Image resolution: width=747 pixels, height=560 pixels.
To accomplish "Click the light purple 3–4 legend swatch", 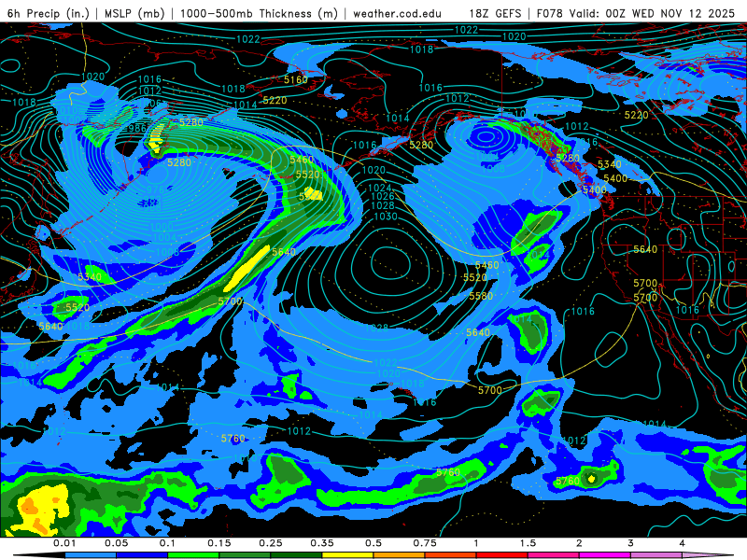I will pos(656,555).
